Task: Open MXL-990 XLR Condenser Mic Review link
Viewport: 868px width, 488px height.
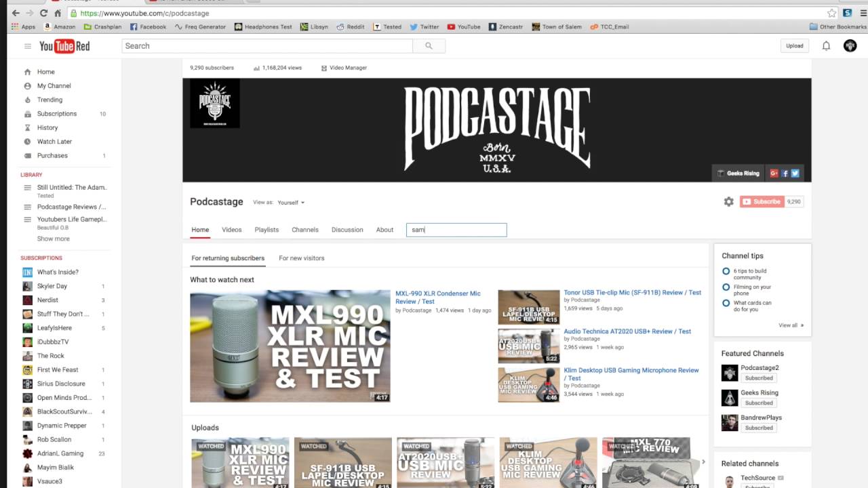Action: pyautogui.click(x=437, y=298)
